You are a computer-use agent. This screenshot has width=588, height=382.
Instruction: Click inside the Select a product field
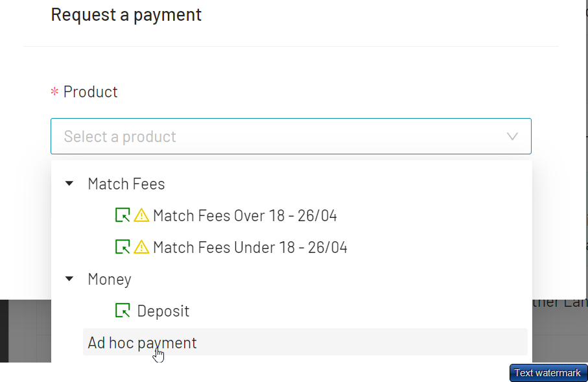click(x=259, y=136)
